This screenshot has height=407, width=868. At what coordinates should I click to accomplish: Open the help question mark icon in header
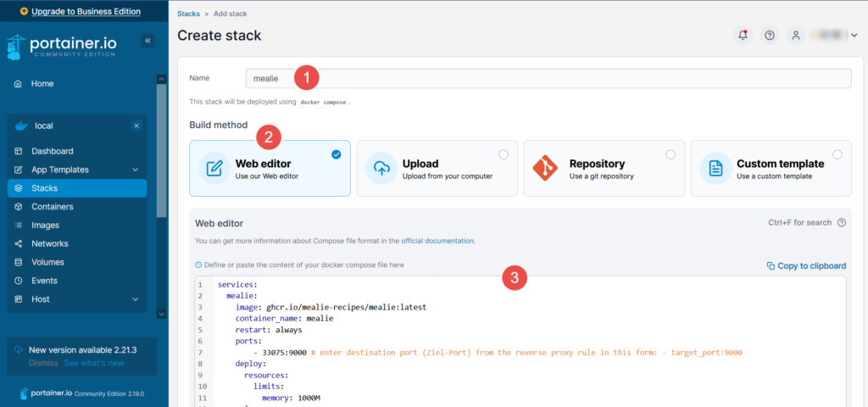click(770, 36)
